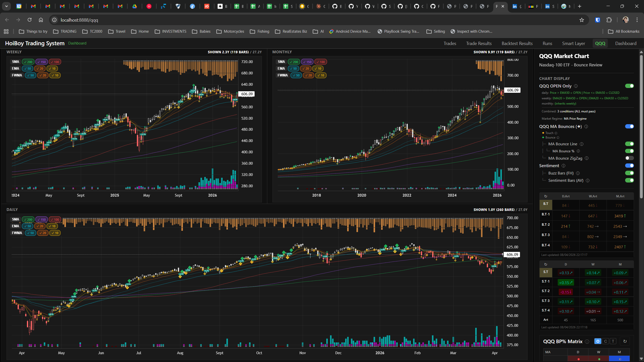Turn off Sentiment Bars (AV) toggle
This screenshot has height=362, width=644.
click(x=629, y=180)
